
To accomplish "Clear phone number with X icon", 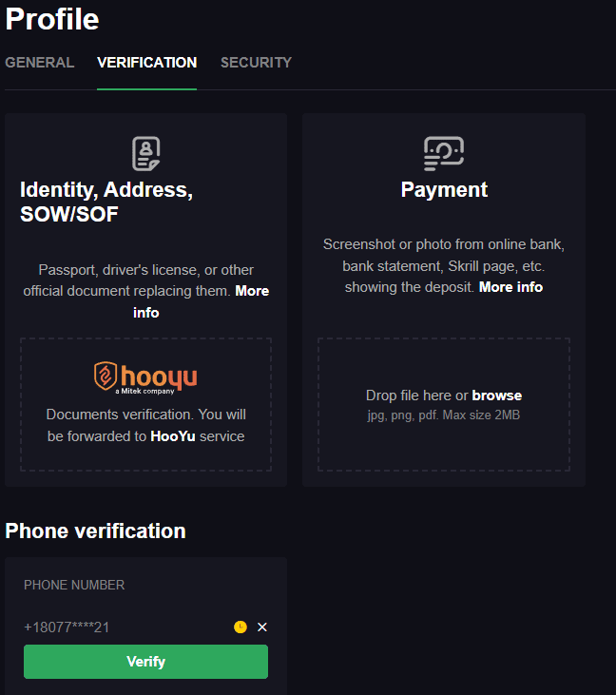I will pos(262,627).
